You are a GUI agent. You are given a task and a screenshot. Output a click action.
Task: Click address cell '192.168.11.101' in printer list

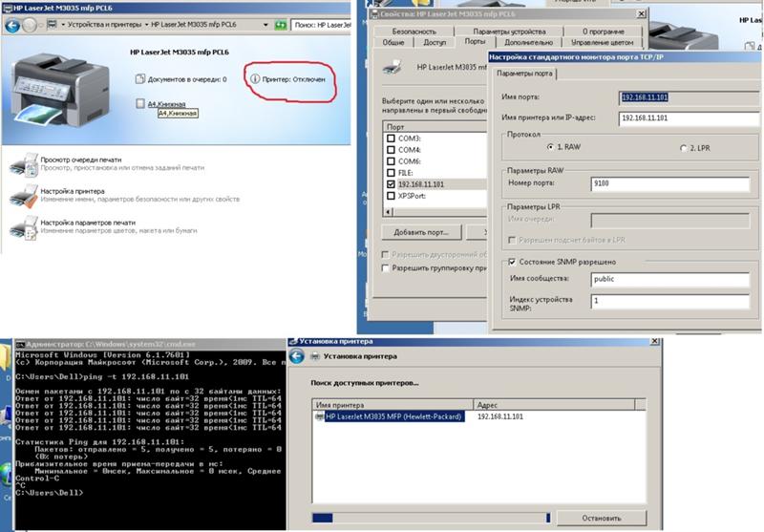click(x=499, y=416)
